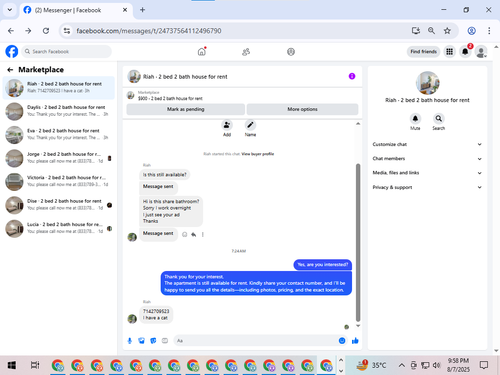Open Daylis conversation in list

tap(59, 111)
